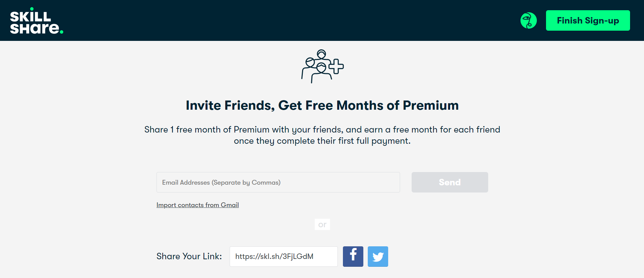Focus the Email Addresses input field
This screenshot has width=644, height=278.
[278, 182]
